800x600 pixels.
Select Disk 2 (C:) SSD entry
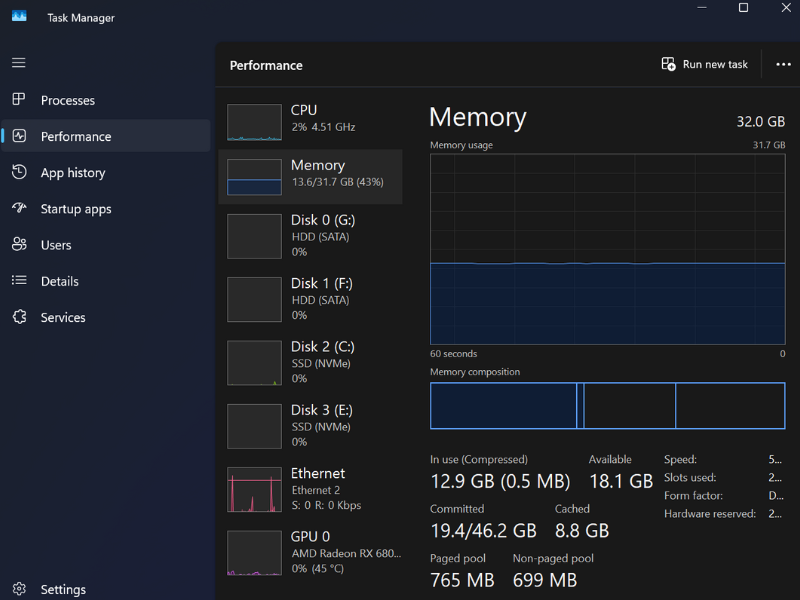point(310,362)
